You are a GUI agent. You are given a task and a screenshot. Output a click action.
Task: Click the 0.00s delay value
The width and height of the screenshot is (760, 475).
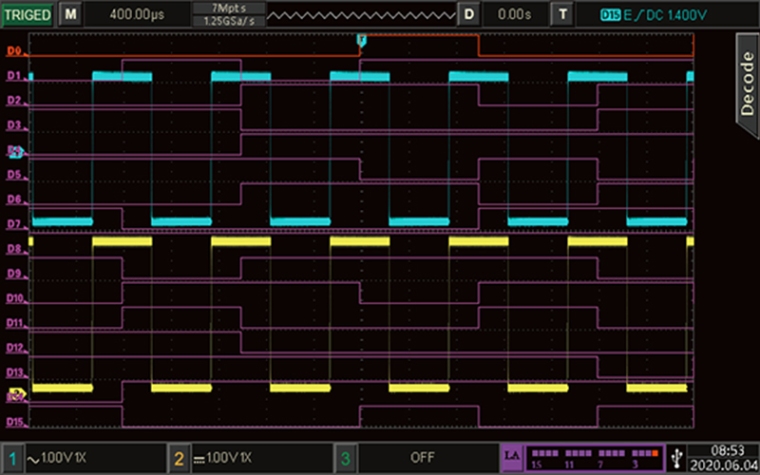514,15
